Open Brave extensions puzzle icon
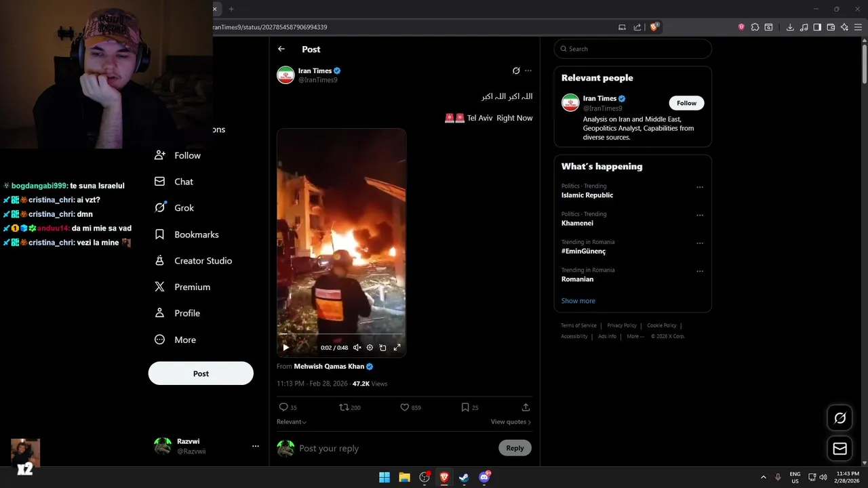 point(755,27)
